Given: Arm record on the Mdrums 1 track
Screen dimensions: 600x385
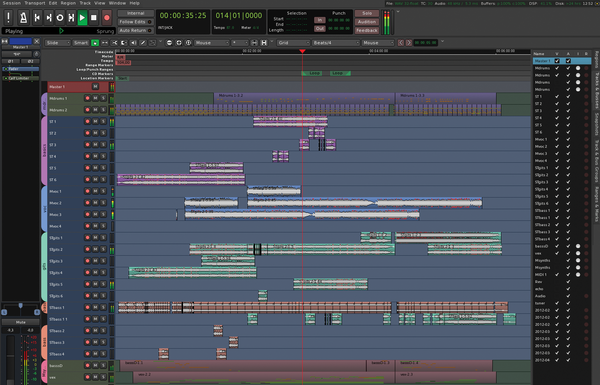Looking at the screenshot, I should (x=88, y=98).
